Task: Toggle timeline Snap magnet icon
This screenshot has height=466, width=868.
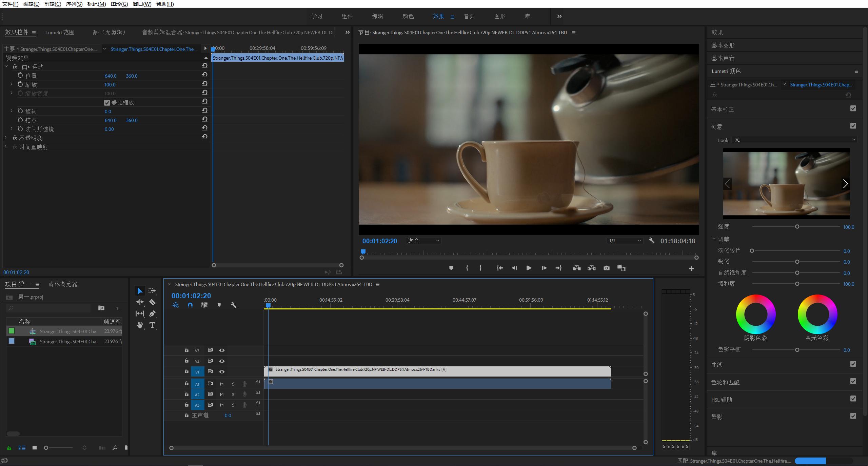Action: point(190,305)
